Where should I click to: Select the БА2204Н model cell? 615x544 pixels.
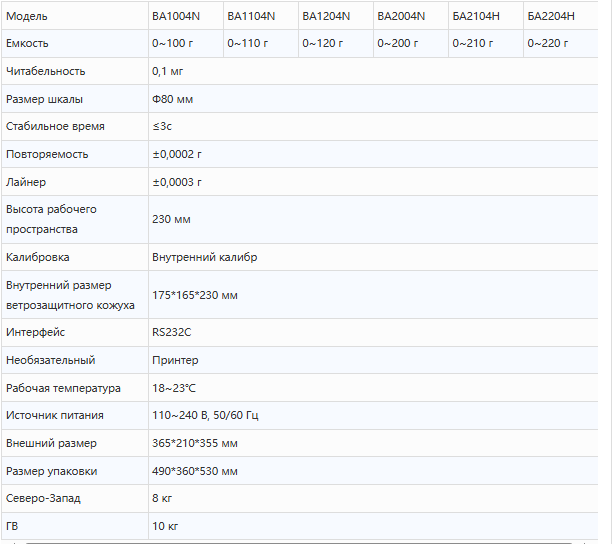coord(551,16)
